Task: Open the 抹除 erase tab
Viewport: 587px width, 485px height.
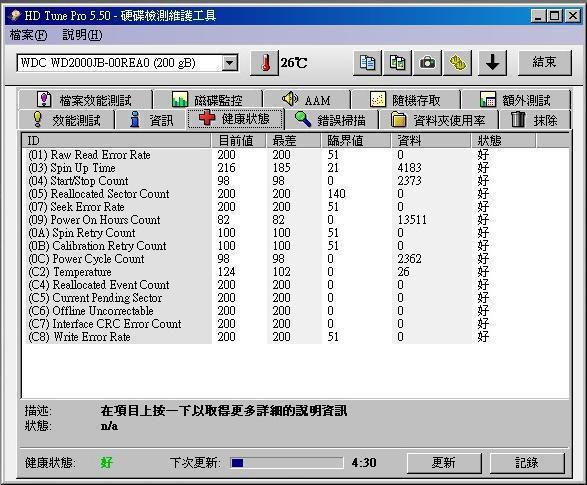Action: pyautogui.click(x=534, y=120)
